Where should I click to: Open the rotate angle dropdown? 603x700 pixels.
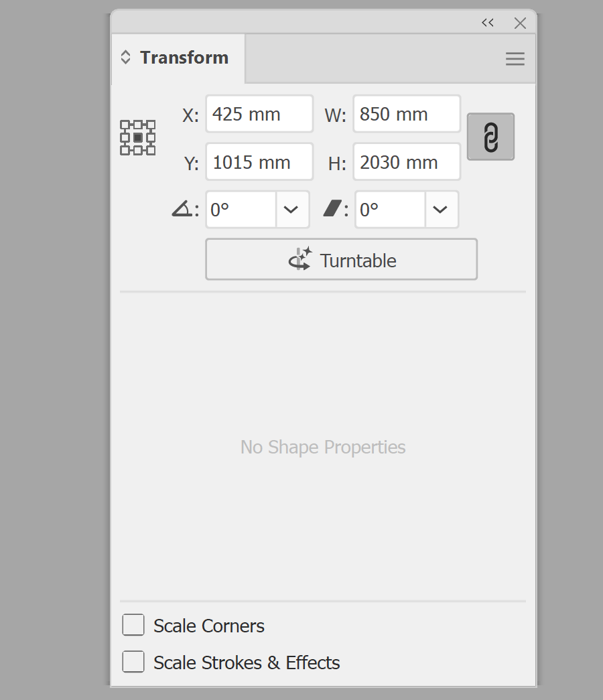(291, 210)
